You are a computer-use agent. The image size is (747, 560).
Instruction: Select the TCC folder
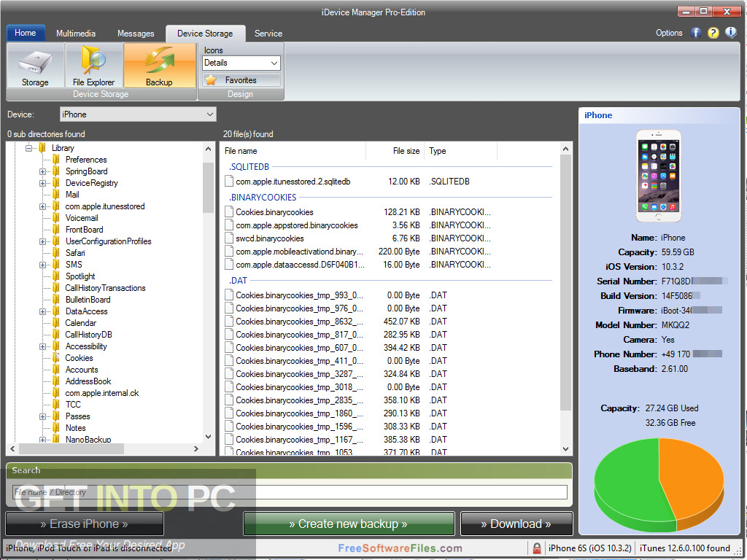pyautogui.click(x=73, y=405)
